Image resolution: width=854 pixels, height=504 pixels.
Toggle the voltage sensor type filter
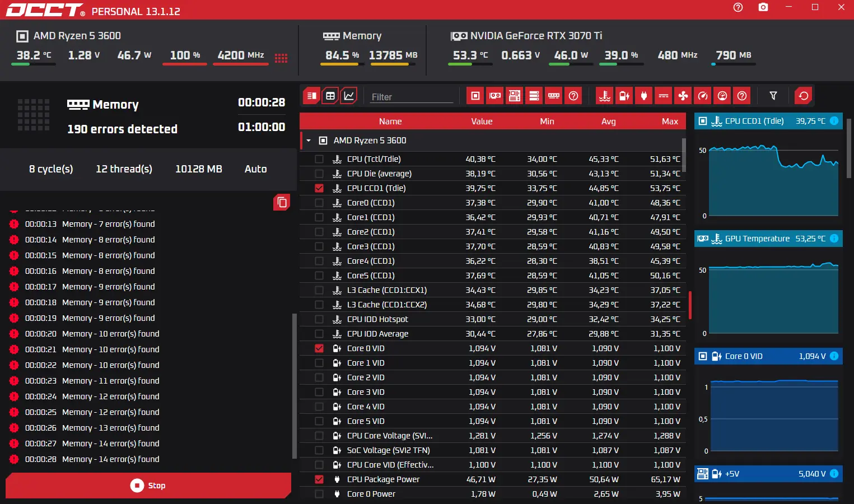(x=624, y=96)
